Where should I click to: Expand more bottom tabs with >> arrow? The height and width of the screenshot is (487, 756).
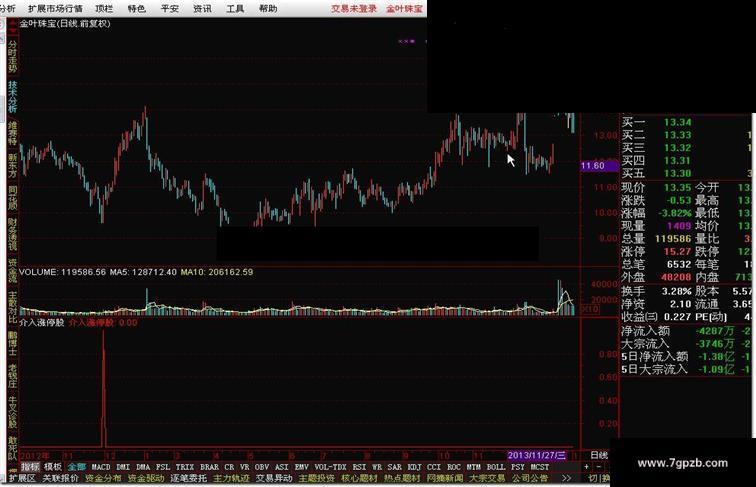(x=567, y=478)
